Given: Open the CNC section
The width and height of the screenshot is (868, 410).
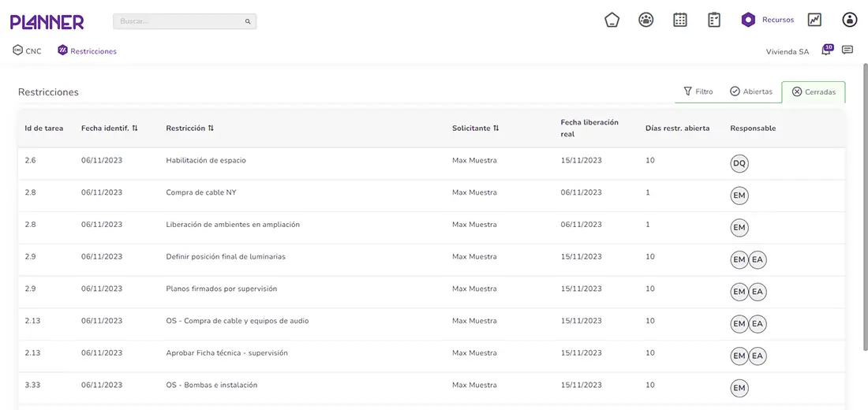Looking at the screenshot, I should click(x=27, y=51).
